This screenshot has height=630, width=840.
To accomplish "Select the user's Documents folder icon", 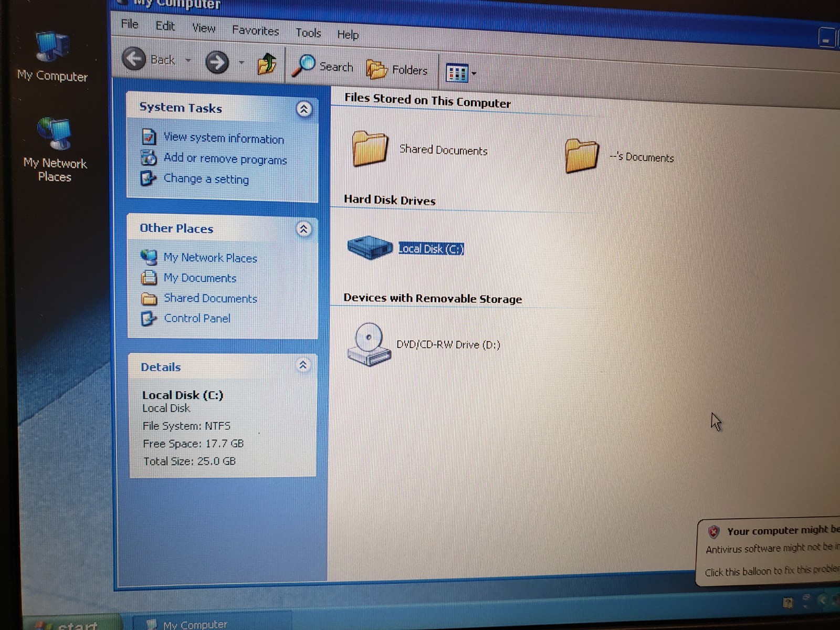I will coord(582,155).
